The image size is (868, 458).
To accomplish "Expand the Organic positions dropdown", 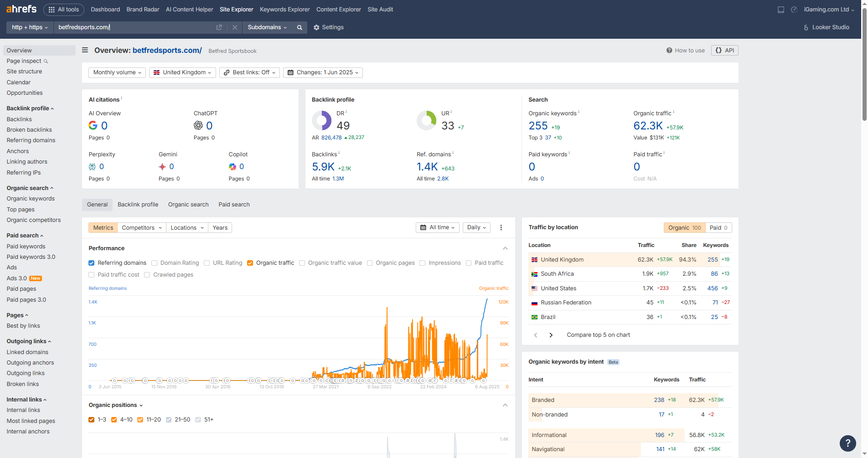I will [x=116, y=405].
